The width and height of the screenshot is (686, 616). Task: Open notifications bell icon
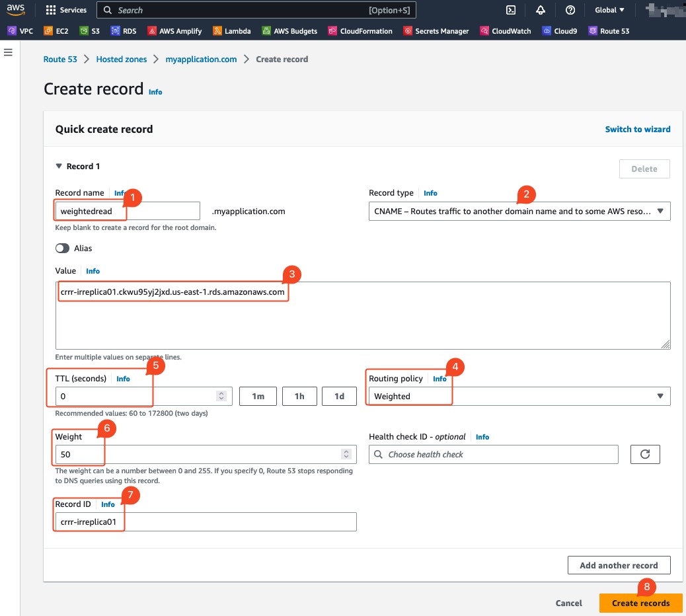tap(541, 10)
